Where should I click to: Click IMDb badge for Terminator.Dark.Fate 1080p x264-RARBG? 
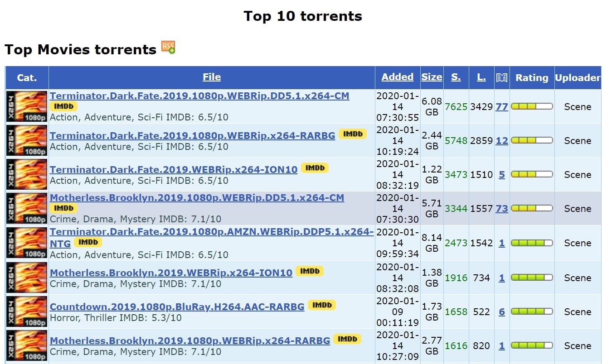(x=353, y=134)
